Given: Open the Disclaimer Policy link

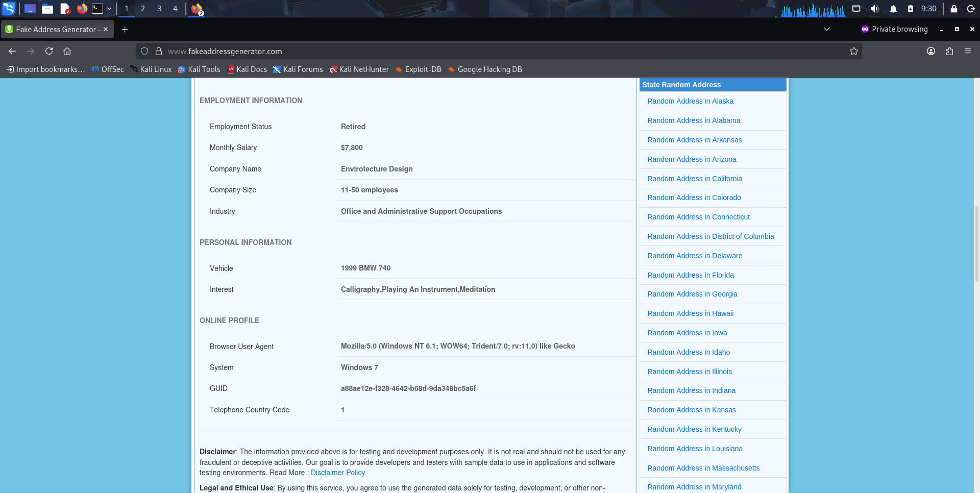Looking at the screenshot, I should (338, 473).
